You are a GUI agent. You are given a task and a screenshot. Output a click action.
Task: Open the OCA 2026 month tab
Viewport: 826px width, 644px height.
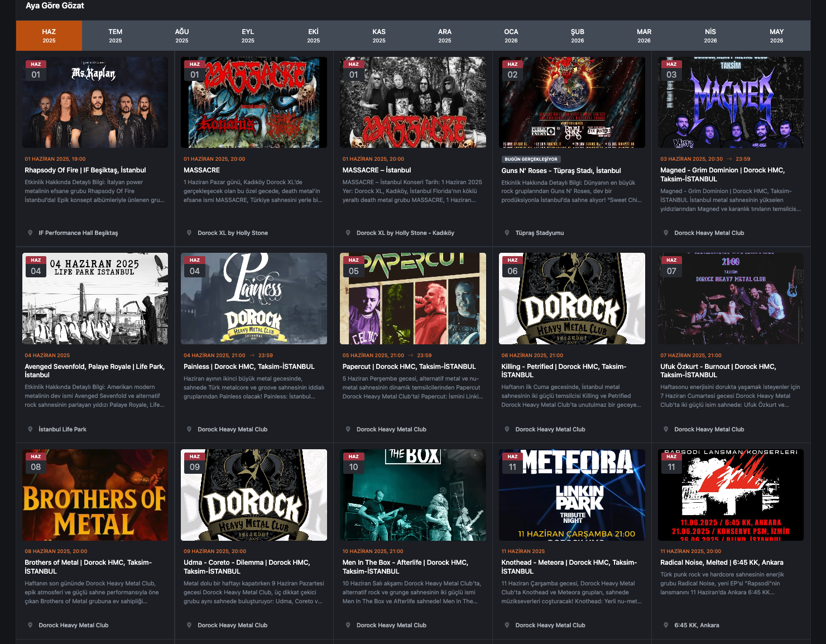click(x=511, y=36)
